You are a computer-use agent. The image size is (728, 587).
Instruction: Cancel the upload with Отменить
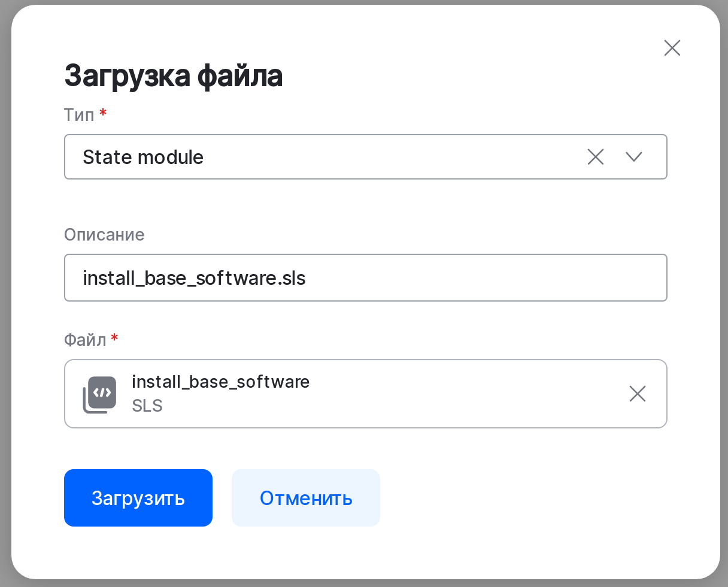[305, 497]
